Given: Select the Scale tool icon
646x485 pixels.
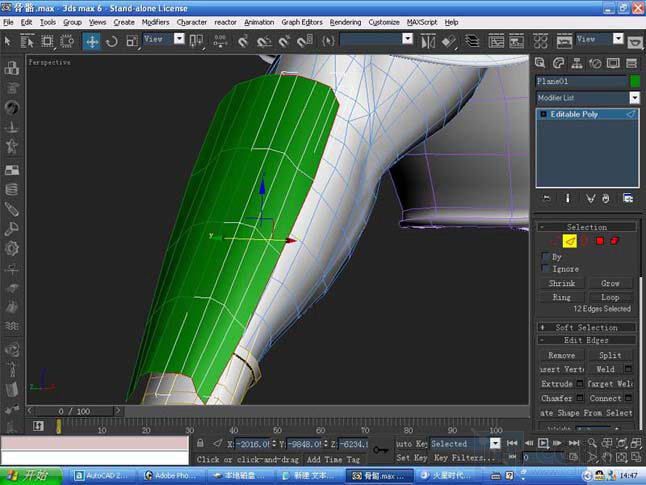Looking at the screenshot, I should [132, 42].
